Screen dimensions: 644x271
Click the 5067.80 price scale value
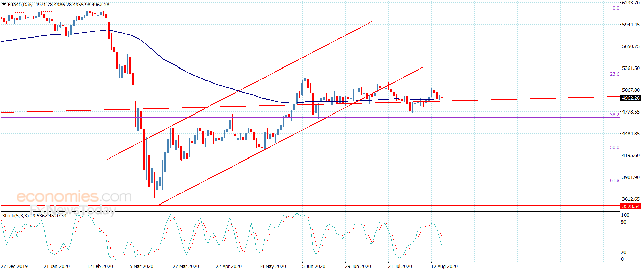tap(631, 90)
